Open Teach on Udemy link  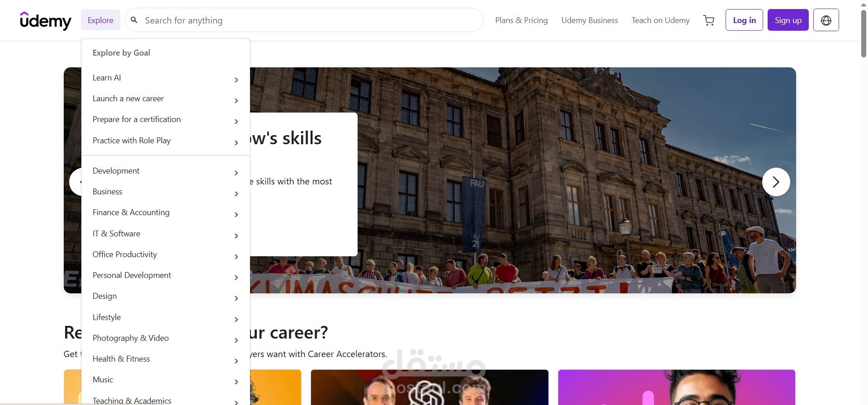[660, 20]
